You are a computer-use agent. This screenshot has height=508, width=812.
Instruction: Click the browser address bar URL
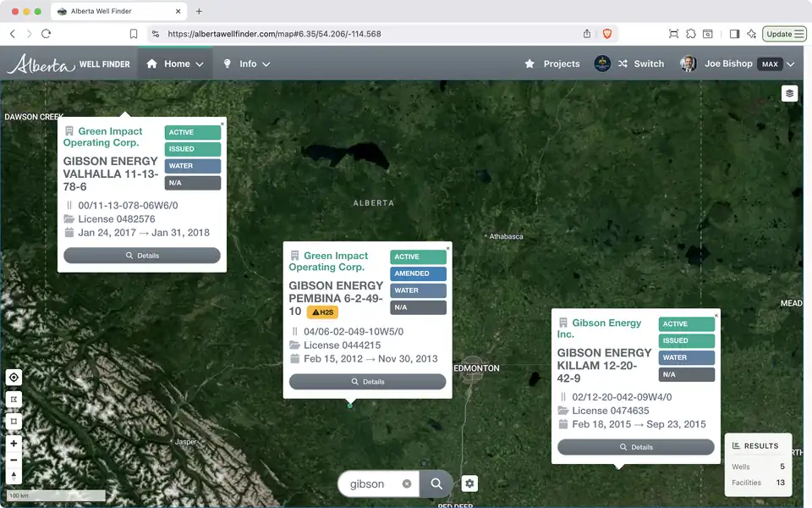tap(274, 34)
